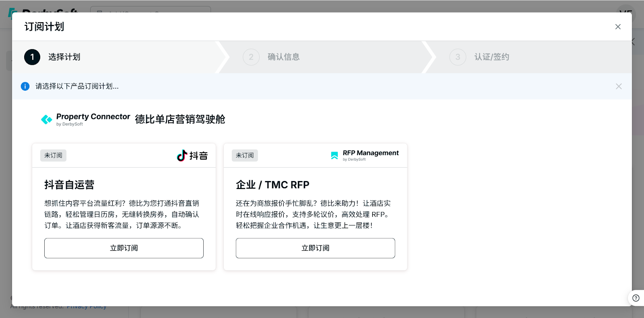
Task: Click 未订阅 badge on 抖音 card
Action: point(53,155)
